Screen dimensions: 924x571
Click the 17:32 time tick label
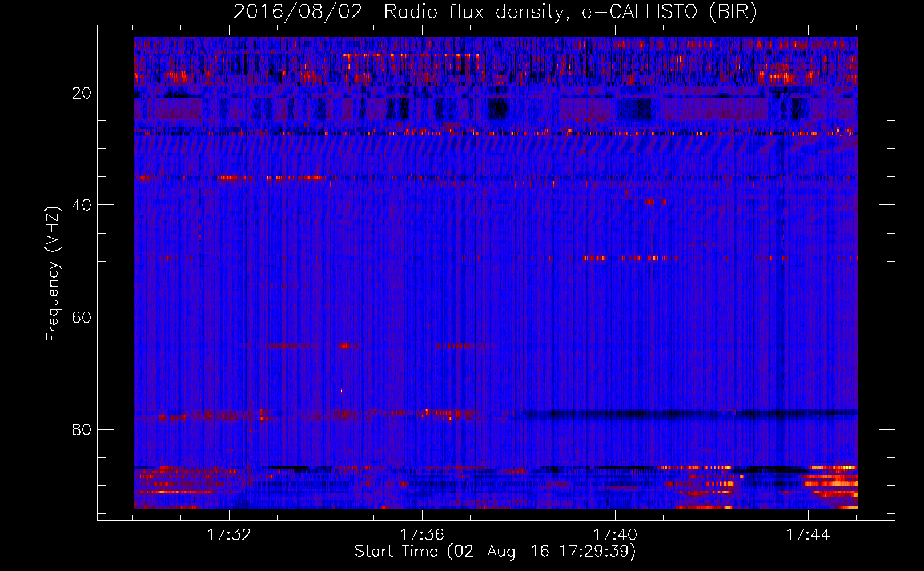(229, 535)
